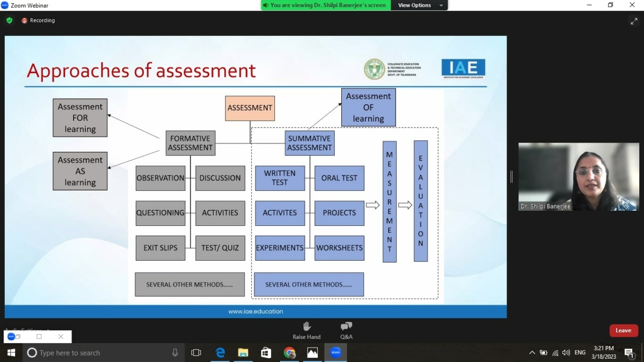Switch the ENG input language indicator

point(580,352)
